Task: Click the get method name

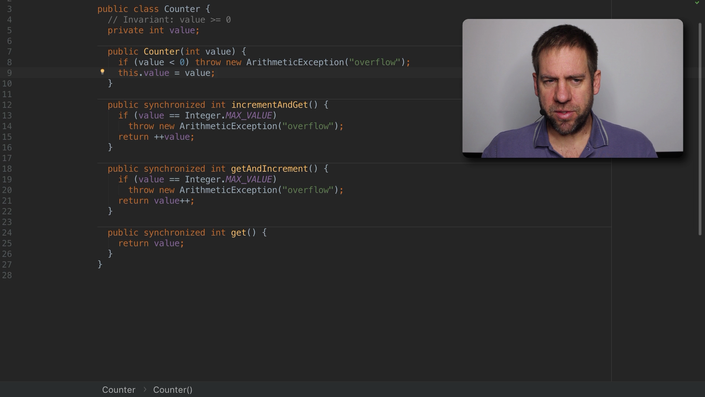Action: pyautogui.click(x=238, y=232)
